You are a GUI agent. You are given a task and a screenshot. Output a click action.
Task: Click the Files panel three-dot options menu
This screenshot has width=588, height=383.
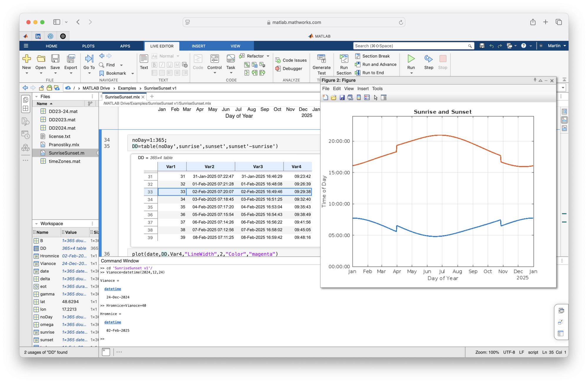(x=92, y=97)
